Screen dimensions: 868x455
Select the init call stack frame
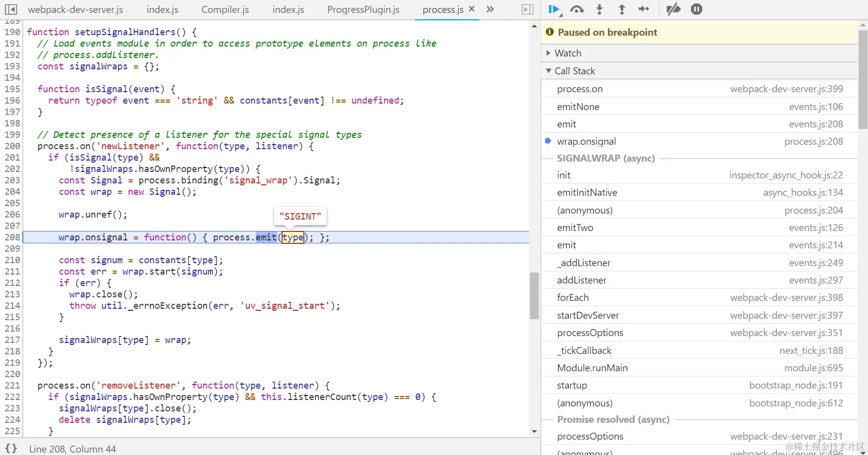tap(699, 175)
